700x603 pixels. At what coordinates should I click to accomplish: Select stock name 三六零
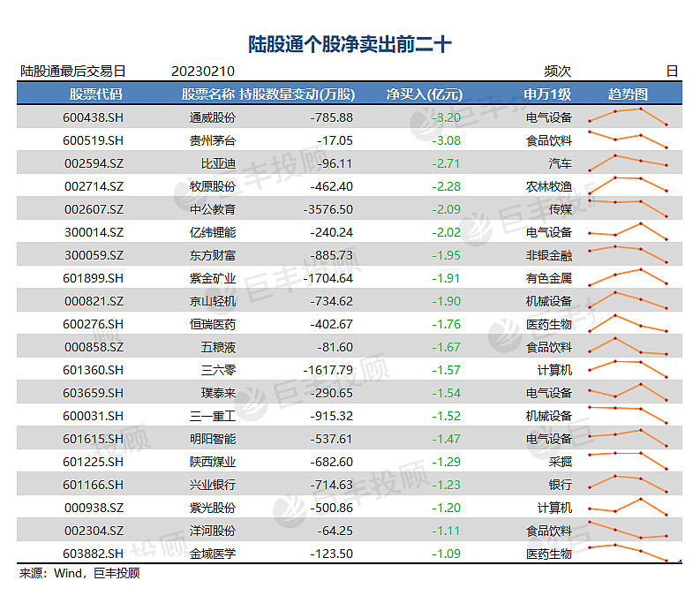[x=218, y=370]
